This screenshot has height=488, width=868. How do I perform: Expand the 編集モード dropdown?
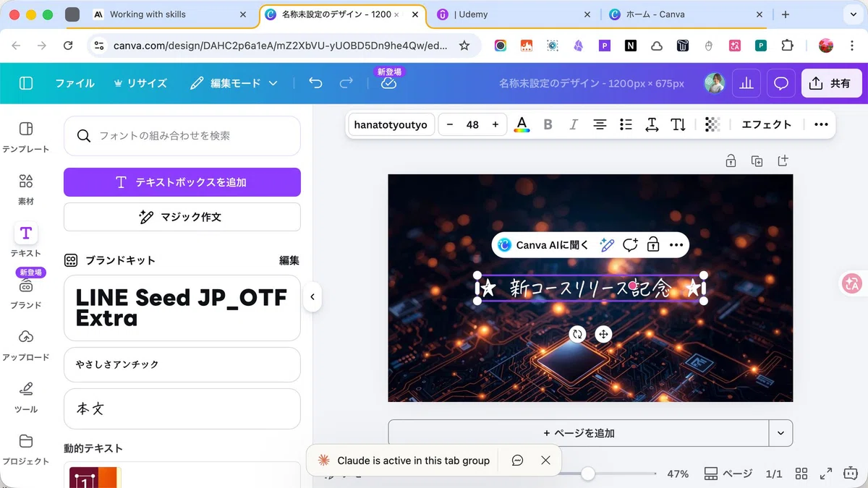(234, 83)
